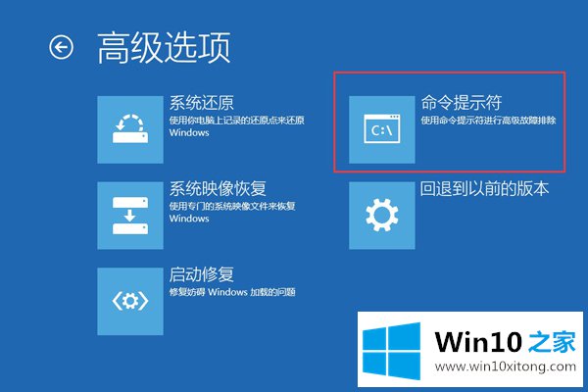The image size is (588, 392).
Task: Go back using the circled arrow icon
Action: pyautogui.click(x=61, y=47)
